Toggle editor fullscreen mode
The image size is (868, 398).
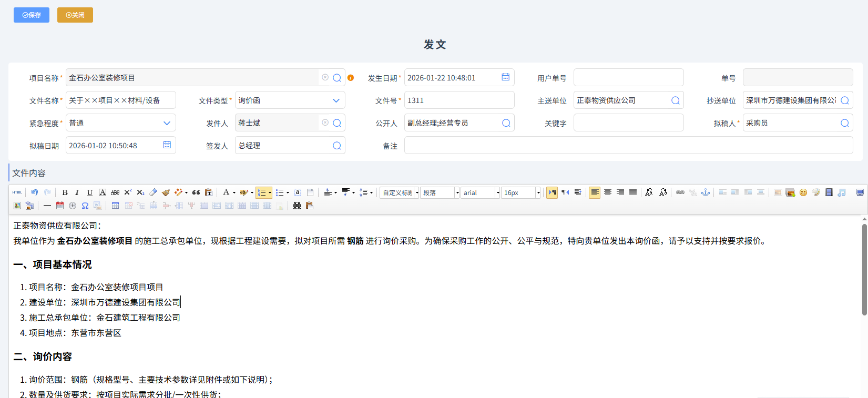(860, 192)
